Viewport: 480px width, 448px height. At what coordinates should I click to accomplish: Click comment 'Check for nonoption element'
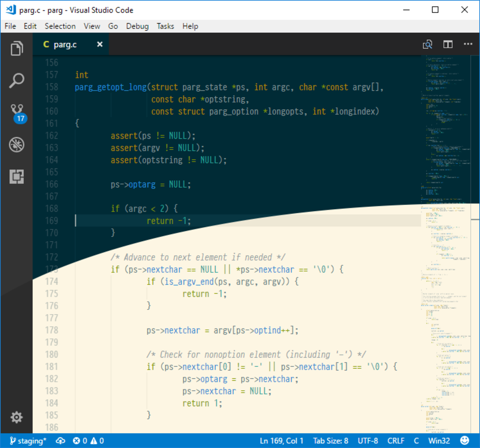[256, 354]
